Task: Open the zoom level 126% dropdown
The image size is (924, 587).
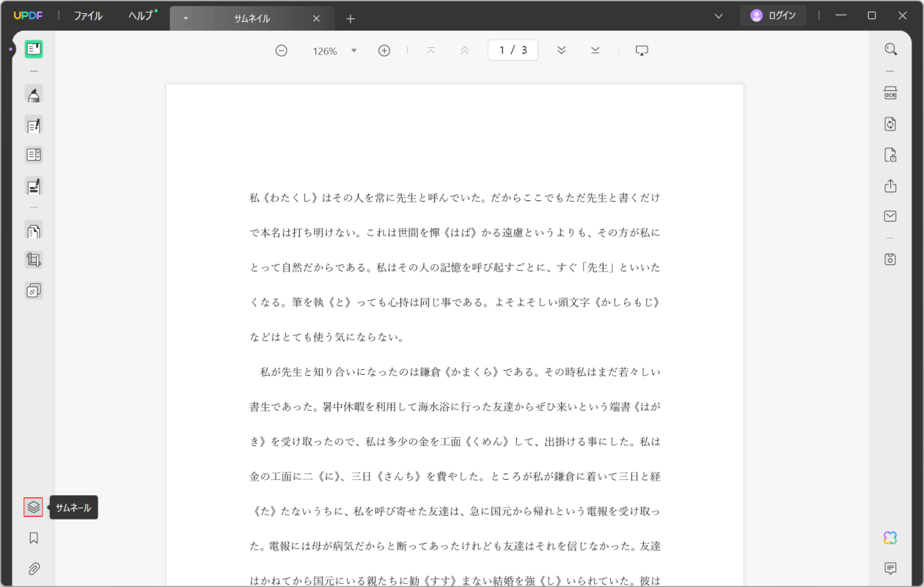Action: 354,51
